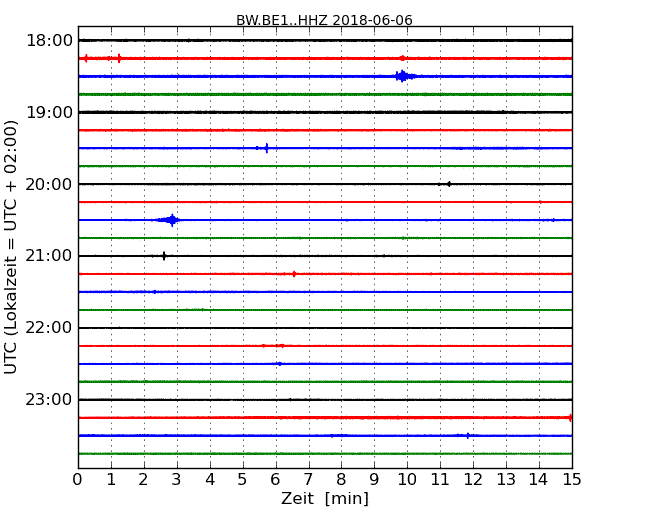Click the 18:00 time label

[x=49, y=41]
